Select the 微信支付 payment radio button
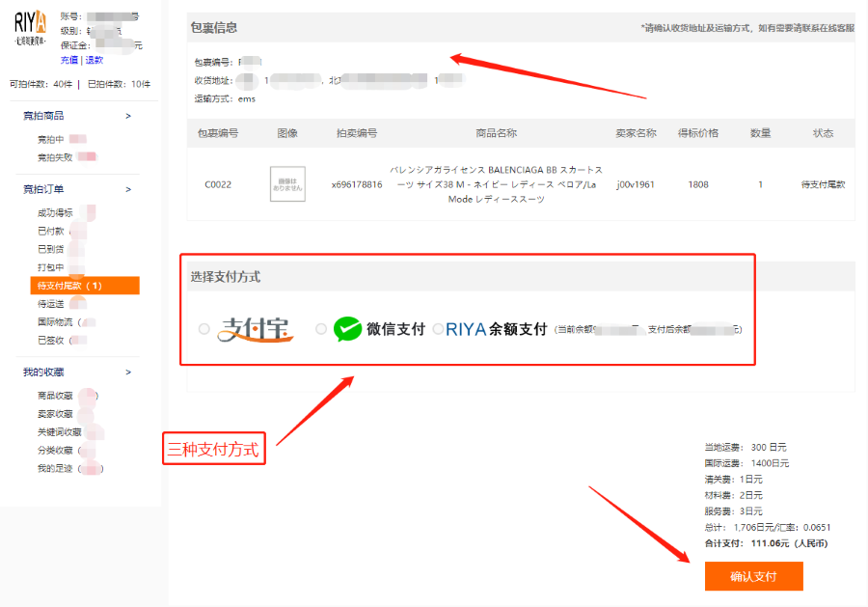868x607 pixels. (319, 328)
